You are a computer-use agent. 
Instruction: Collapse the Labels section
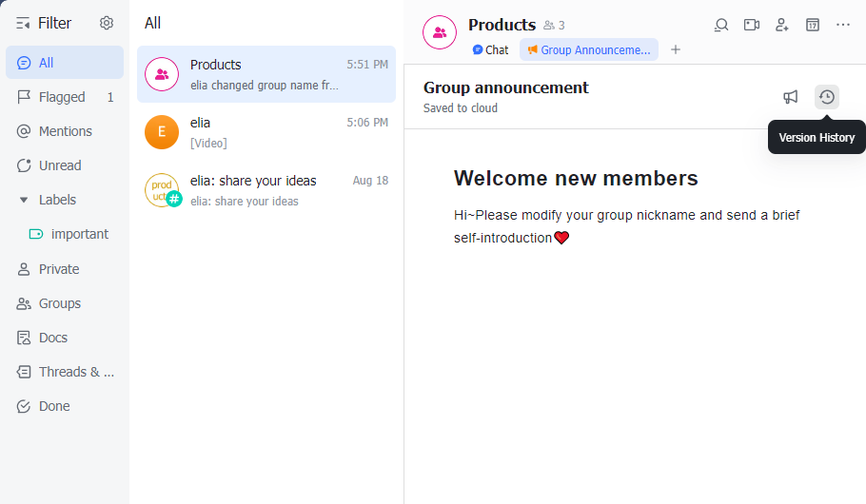coord(24,200)
